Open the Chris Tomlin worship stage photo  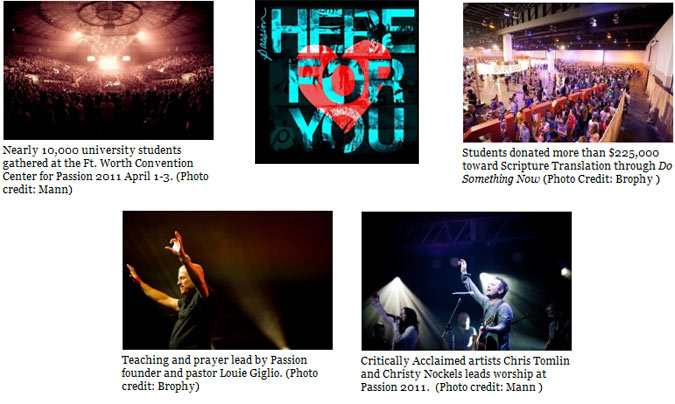(467, 281)
